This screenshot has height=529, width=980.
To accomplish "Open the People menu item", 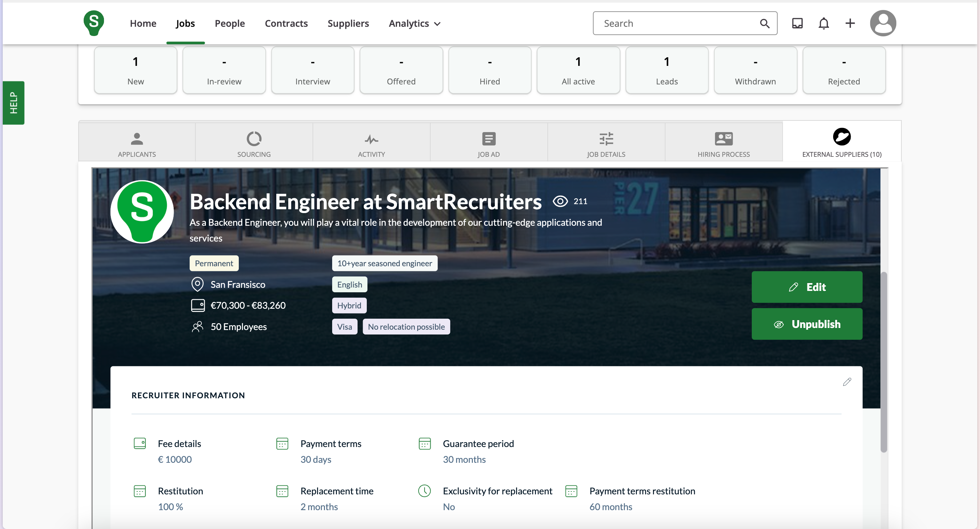I will (230, 23).
